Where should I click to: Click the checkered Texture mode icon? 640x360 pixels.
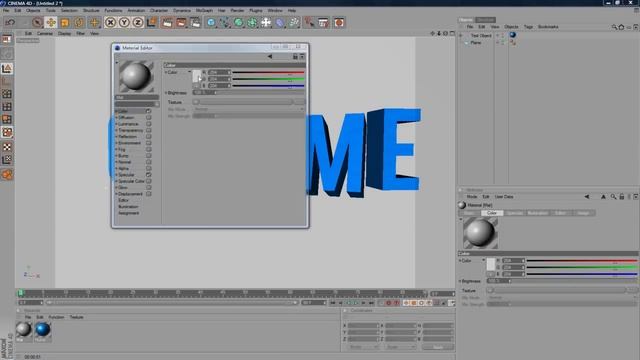7,147
